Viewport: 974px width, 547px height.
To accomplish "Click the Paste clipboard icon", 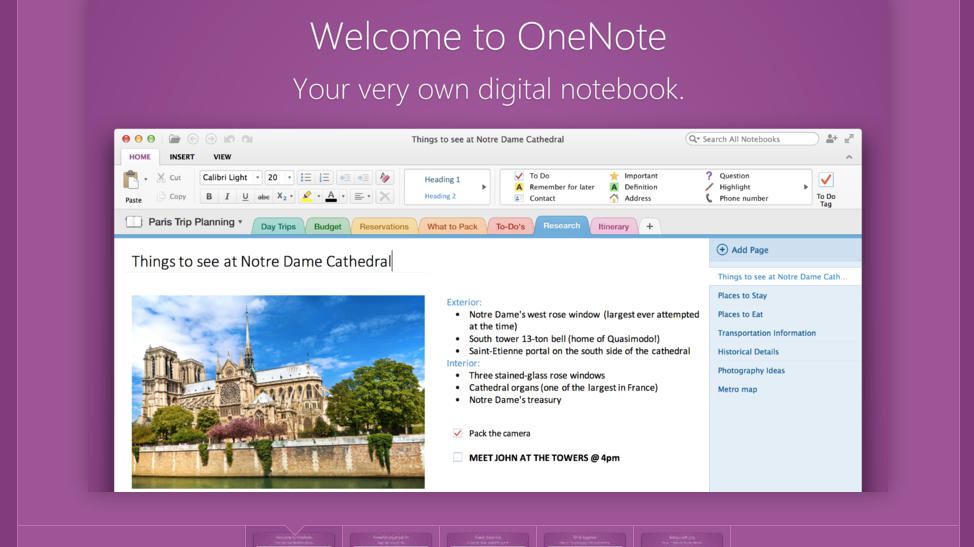I will pos(131,180).
